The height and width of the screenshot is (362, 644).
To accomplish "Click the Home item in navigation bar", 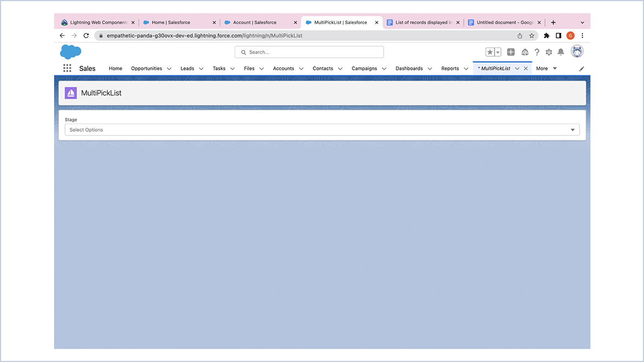I will point(115,68).
